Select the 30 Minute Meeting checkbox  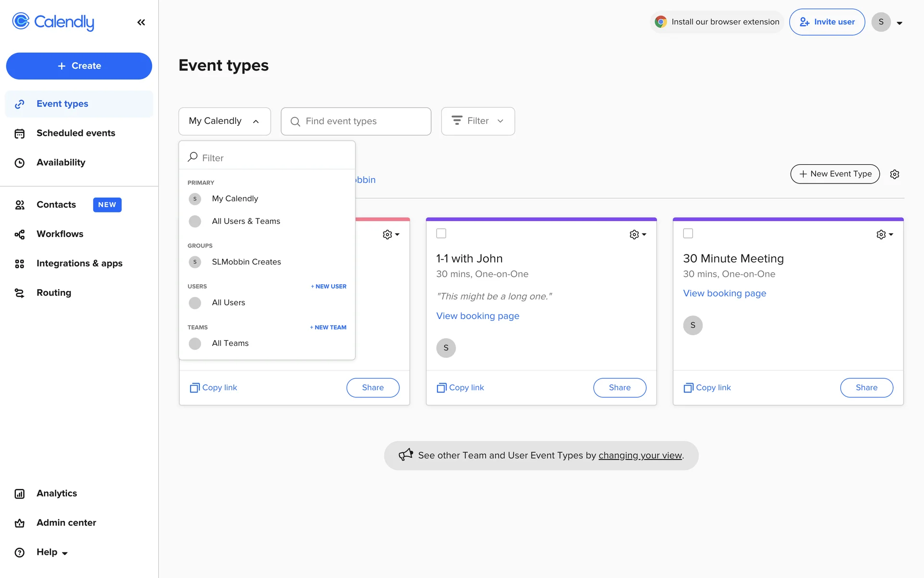688,234
